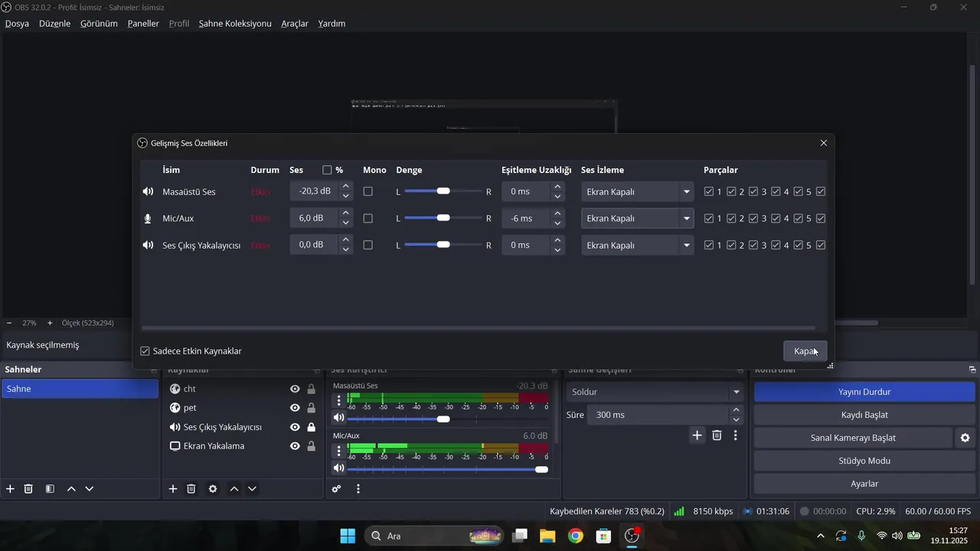Screen dimensions: 980x551
Task: Increase Masaüstü Ses volume dB stepper
Action: pyautogui.click(x=346, y=187)
